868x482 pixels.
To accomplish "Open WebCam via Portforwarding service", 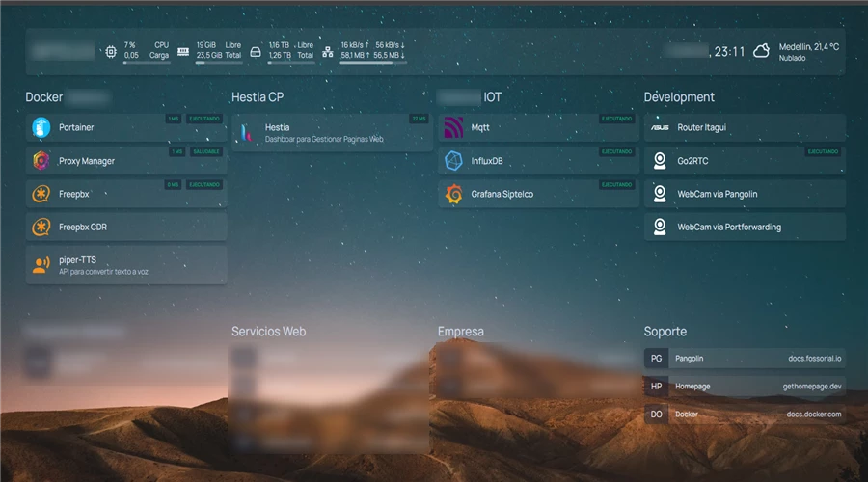I will click(x=729, y=228).
